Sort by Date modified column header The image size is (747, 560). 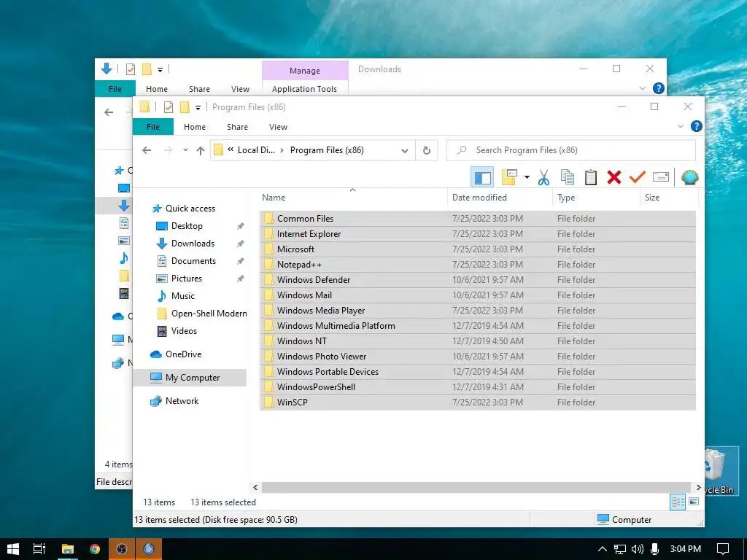coord(500,198)
